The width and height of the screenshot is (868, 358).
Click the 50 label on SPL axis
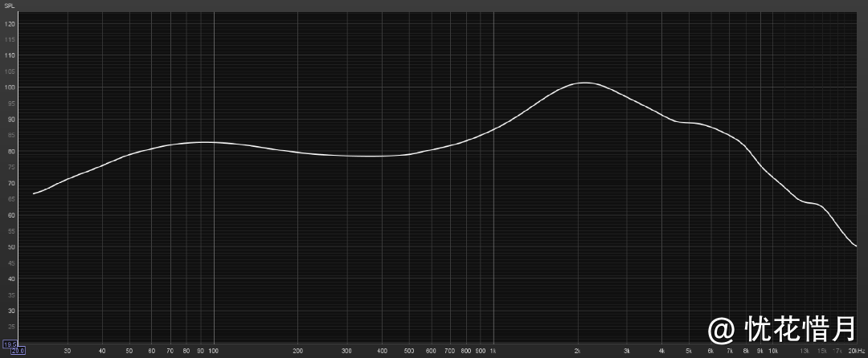coord(10,247)
